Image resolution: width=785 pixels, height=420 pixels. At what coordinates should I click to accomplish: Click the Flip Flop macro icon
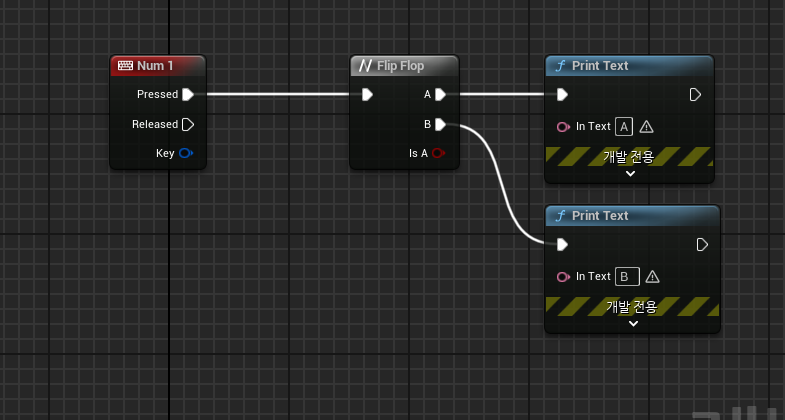[x=365, y=66]
